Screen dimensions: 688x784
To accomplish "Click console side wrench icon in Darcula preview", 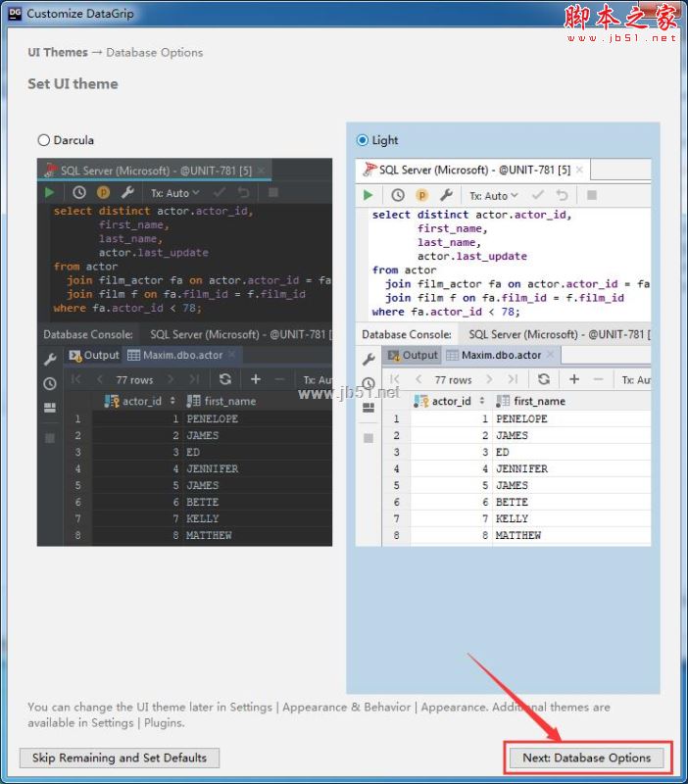I will (50, 359).
